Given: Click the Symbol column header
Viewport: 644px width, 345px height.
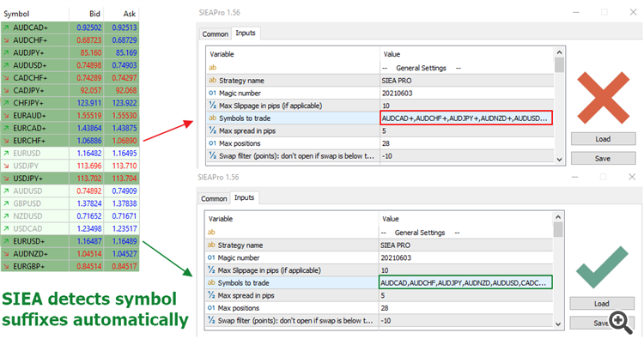Looking at the screenshot, I should (x=16, y=14).
